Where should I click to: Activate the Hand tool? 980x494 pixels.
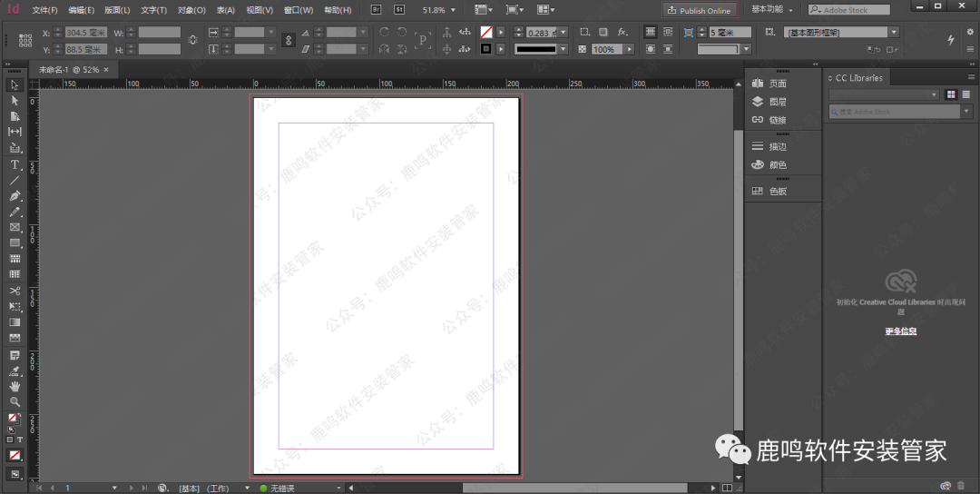15,386
